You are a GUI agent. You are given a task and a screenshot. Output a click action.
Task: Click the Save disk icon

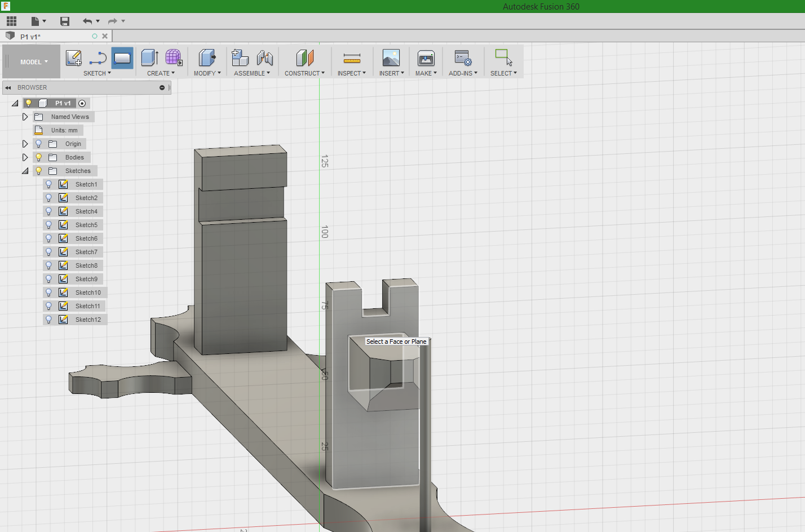(65, 21)
